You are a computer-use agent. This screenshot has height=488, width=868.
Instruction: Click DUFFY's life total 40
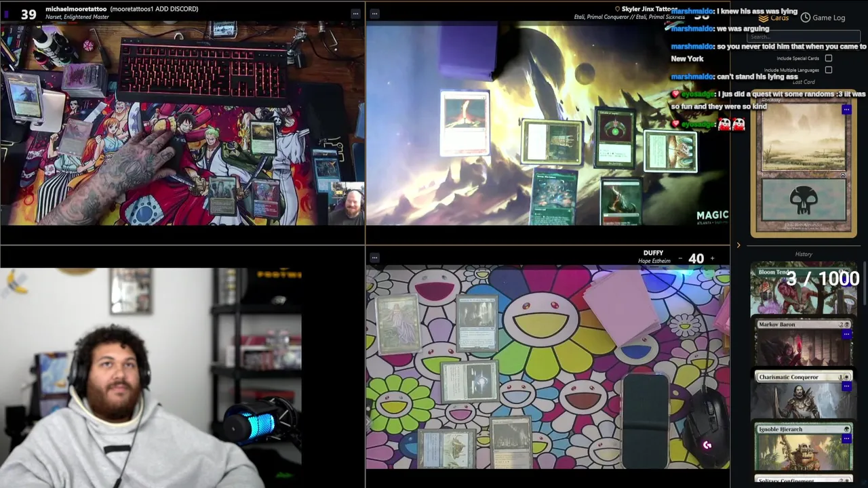(x=696, y=258)
